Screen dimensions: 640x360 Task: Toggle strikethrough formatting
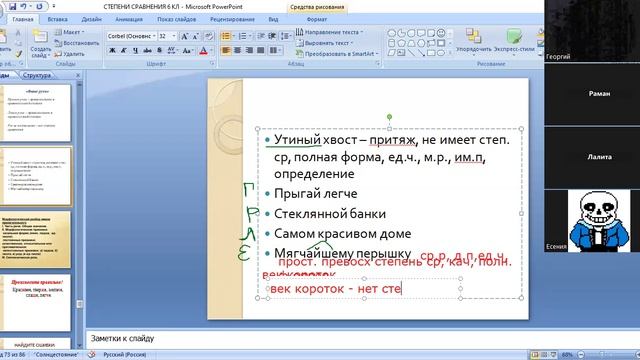click(x=147, y=51)
